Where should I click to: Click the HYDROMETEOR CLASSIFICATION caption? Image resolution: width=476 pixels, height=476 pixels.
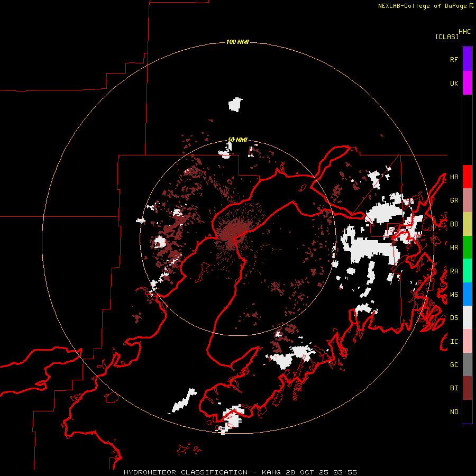(x=186, y=472)
